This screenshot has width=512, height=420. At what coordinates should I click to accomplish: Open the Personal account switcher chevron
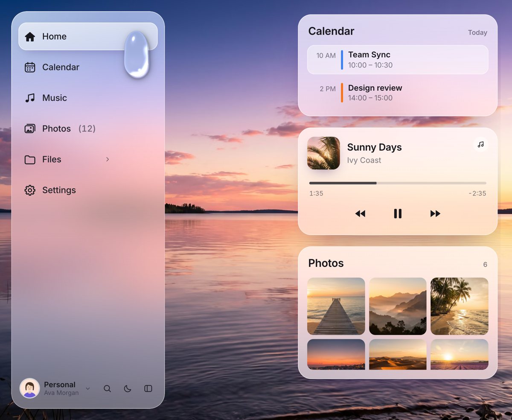88,388
